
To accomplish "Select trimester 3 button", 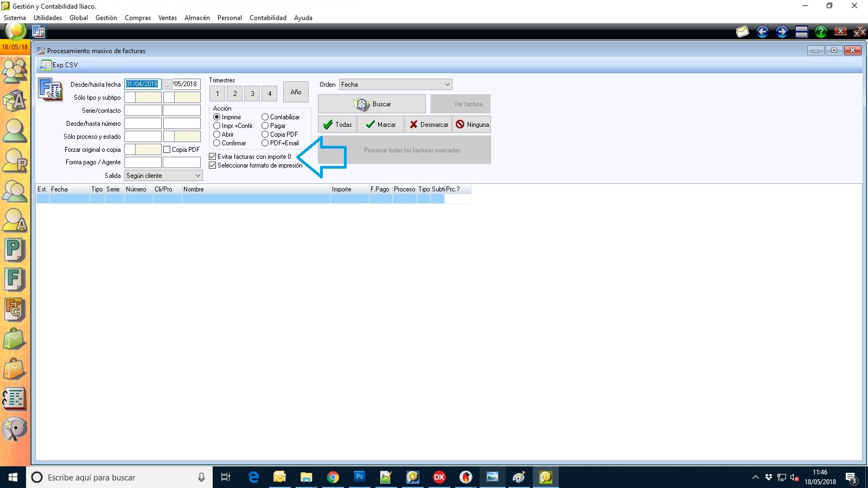I will [252, 94].
